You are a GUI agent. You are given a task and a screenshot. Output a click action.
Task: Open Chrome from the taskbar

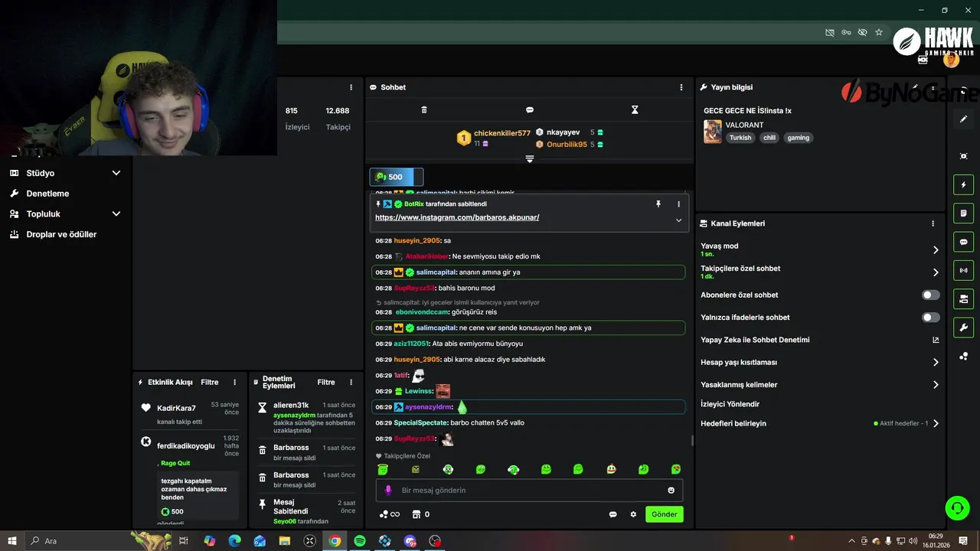335,541
